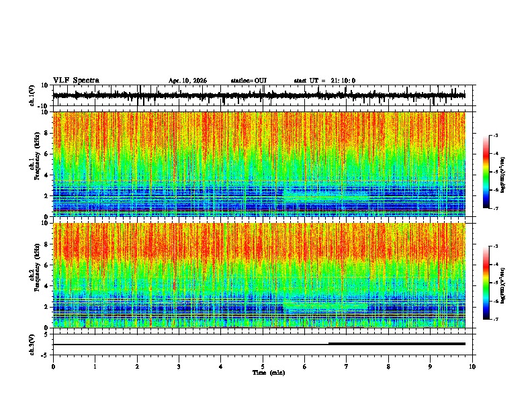Click the ch.1 color bar log(PSD) label

[x=503, y=175]
